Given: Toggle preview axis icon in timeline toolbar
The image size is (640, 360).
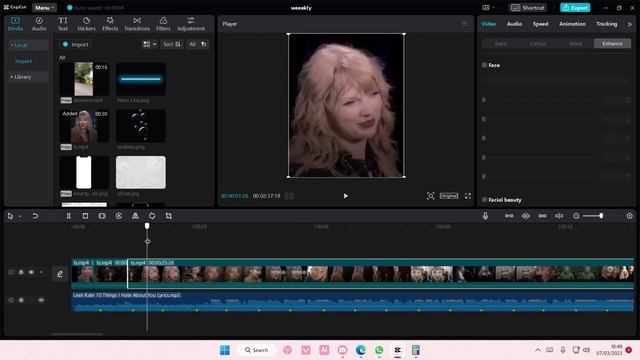Looking at the screenshot, I should 559,216.
